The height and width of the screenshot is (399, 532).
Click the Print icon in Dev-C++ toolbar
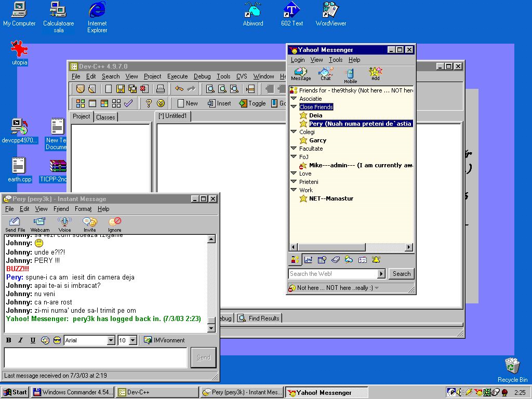[x=161, y=89]
